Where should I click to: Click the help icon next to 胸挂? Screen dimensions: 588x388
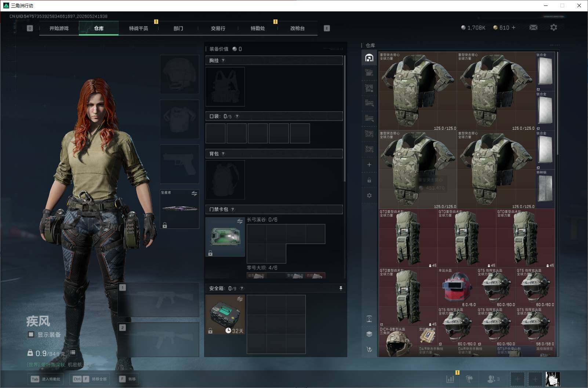223,61
